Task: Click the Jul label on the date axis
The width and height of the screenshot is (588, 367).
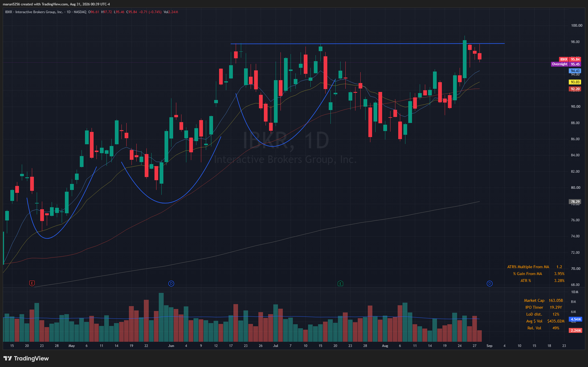Action: (276, 346)
